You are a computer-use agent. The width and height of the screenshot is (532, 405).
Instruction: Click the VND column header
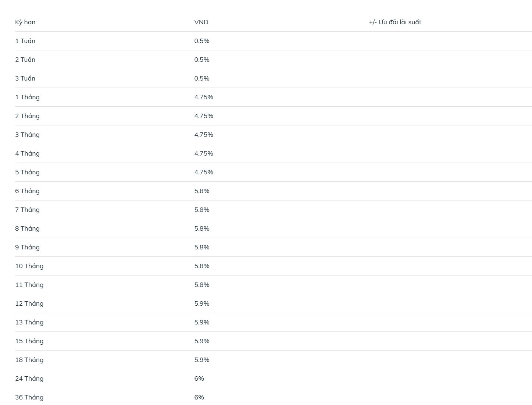(x=201, y=22)
